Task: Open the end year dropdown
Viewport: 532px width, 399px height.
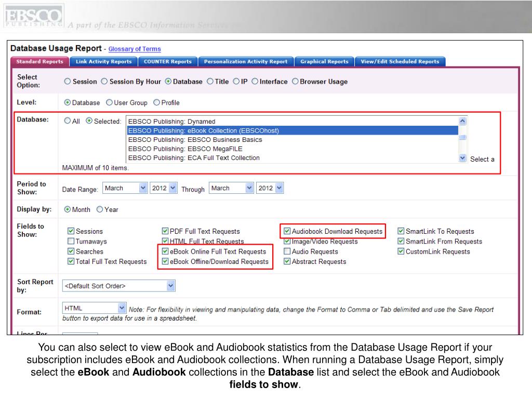Action: 270,188
